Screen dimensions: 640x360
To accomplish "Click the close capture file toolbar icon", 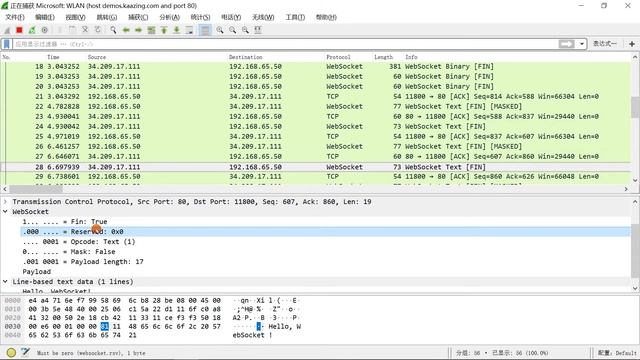I will tap(85, 30).
